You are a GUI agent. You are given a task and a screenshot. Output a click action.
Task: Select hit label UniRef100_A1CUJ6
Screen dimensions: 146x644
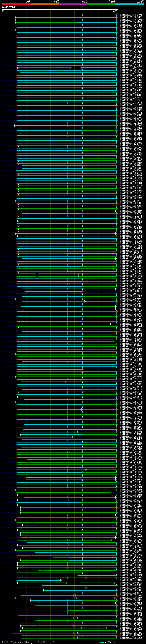pos(131,215)
